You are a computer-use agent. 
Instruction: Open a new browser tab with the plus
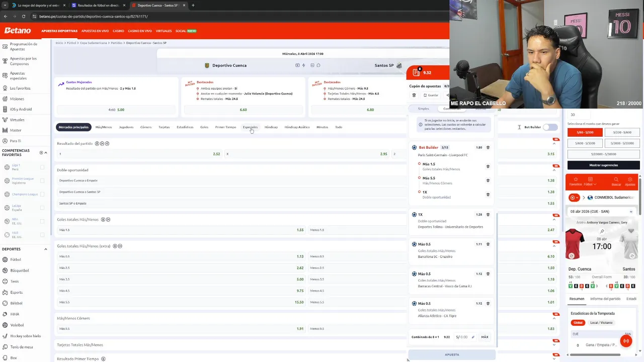pos(193,6)
